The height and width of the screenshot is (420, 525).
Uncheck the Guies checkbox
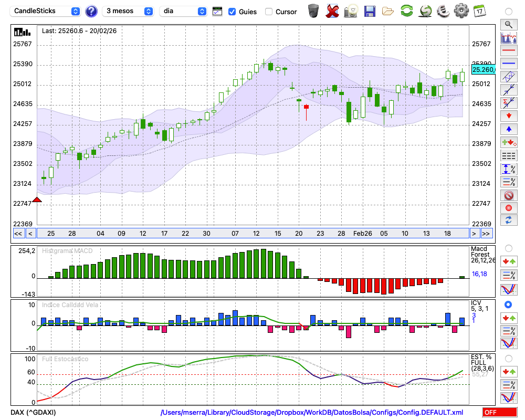click(232, 12)
